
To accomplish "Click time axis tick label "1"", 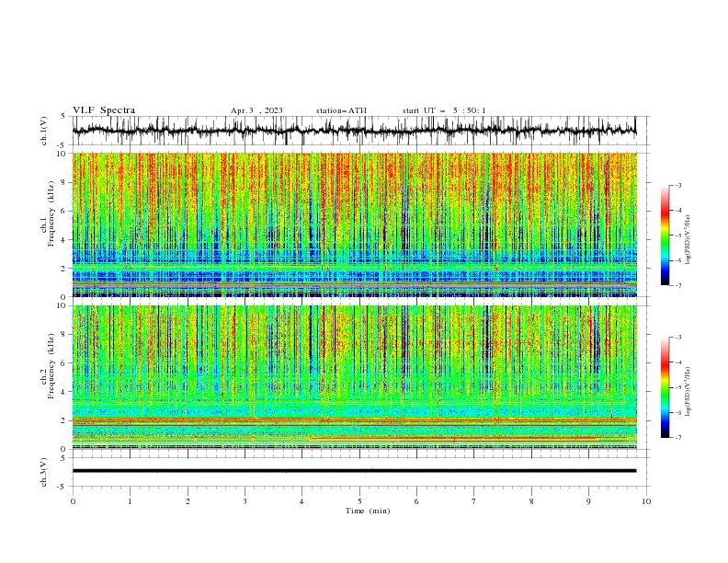I will click(x=130, y=501).
